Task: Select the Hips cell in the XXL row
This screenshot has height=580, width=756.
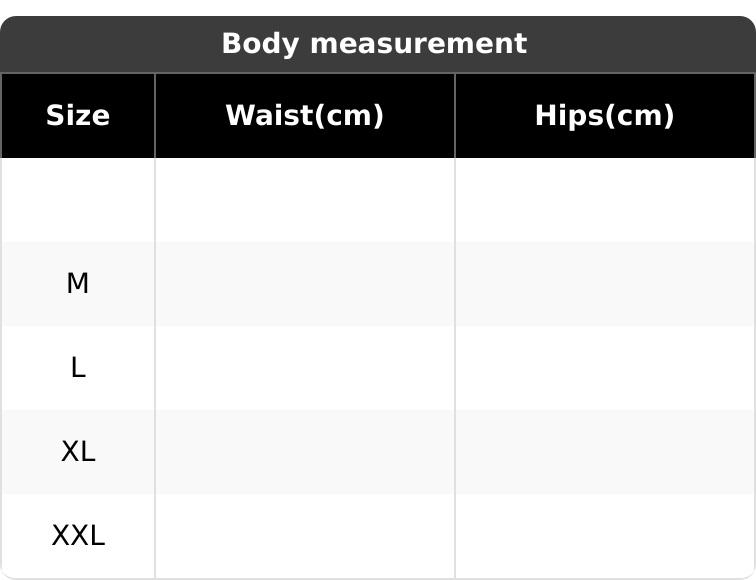Action: coord(605,536)
